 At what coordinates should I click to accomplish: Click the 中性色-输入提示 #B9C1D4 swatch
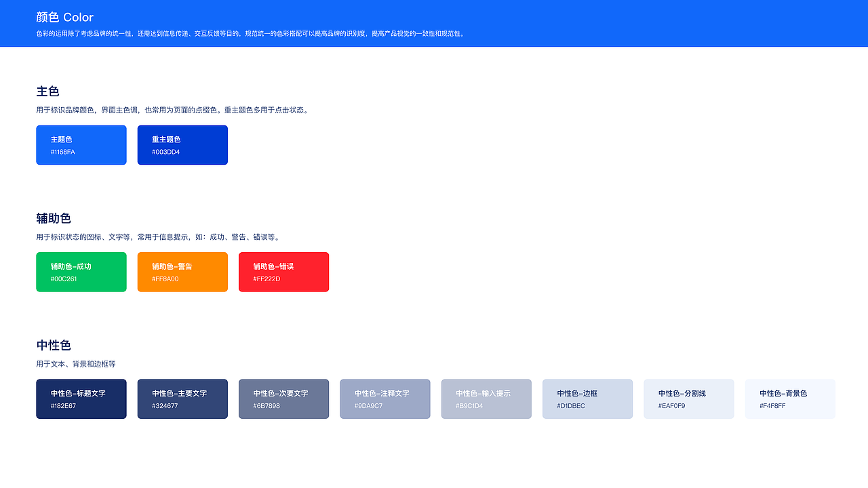point(486,399)
